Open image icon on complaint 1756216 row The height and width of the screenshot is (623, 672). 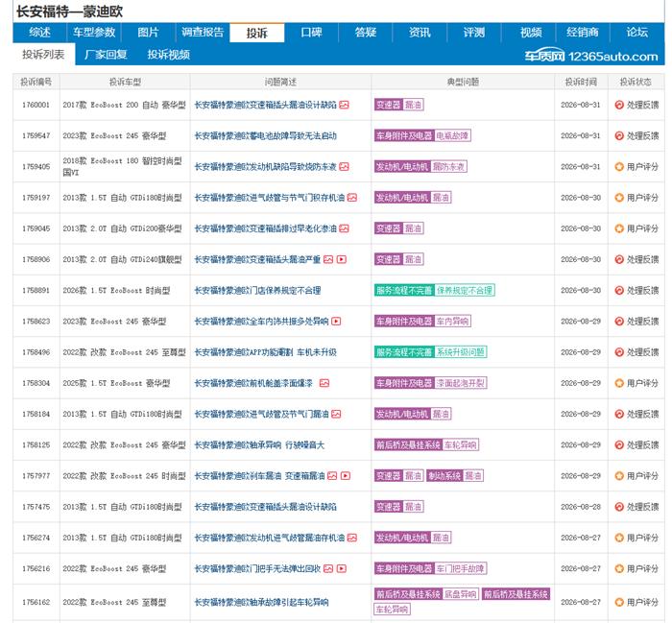328,568
